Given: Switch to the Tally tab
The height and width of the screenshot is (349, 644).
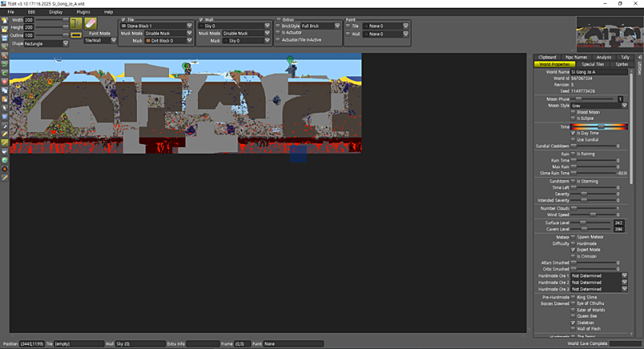Looking at the screenshot, I should coord(625,57).
